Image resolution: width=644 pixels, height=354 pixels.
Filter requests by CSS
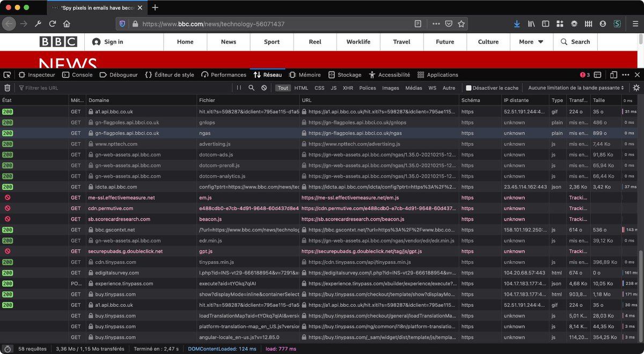[319, 88]
